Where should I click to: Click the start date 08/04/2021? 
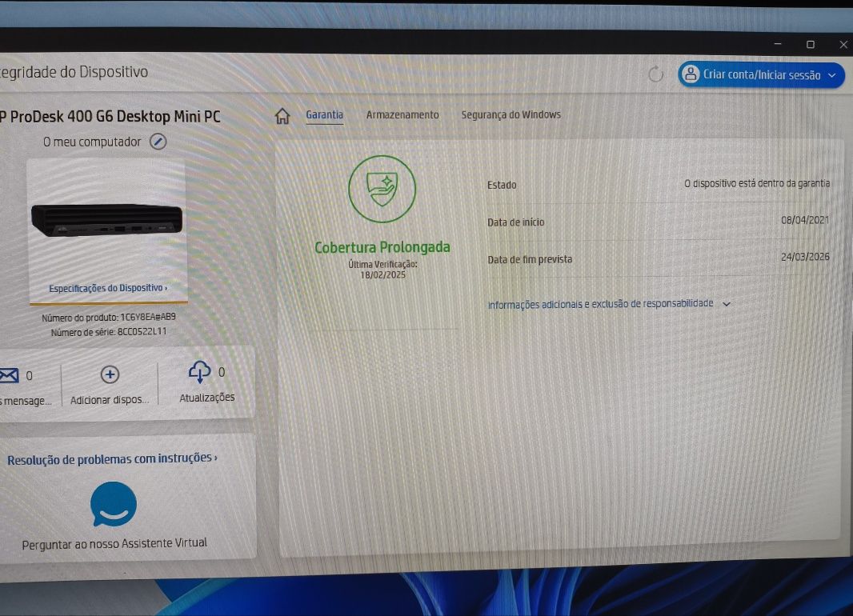[805, 220]
